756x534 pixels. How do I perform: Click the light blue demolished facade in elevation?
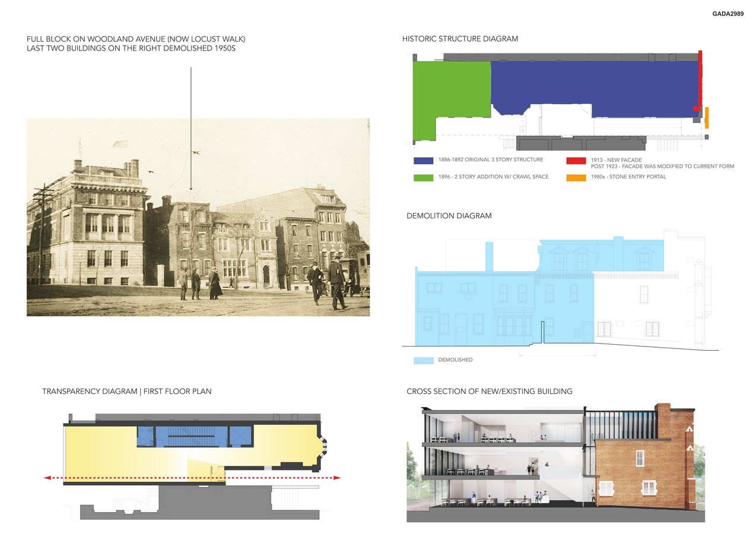click(x=504, y=303)
